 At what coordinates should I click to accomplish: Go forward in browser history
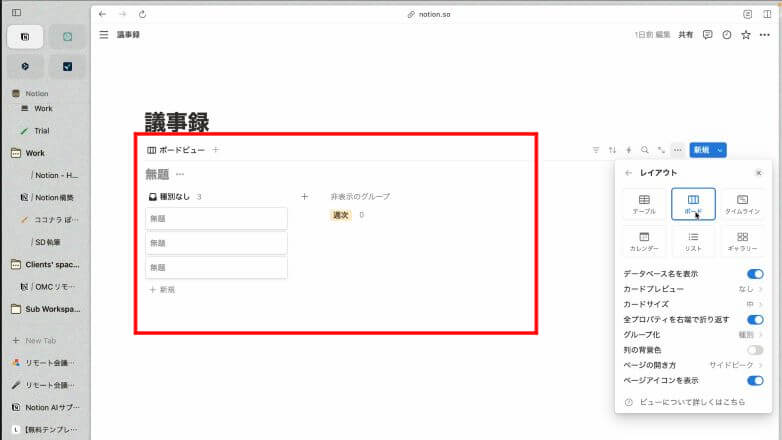pyautogui.click(x=123, y=14)
